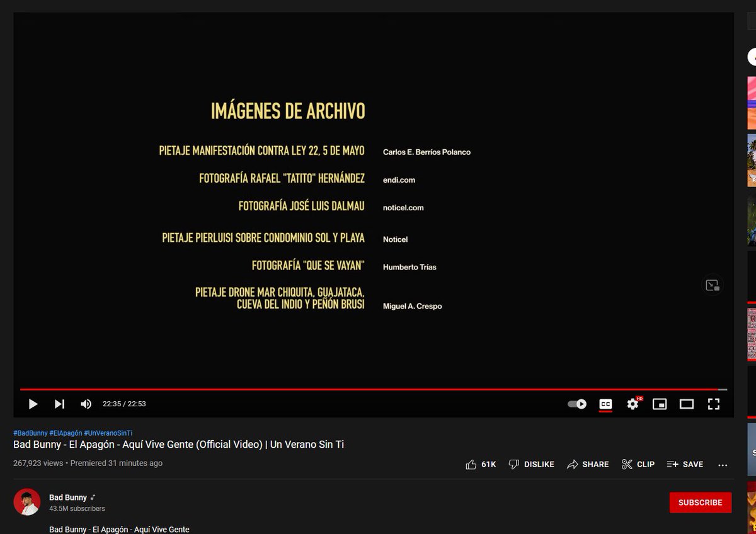Click the video title text
Image resolution: width=756 pixels, height=534 pixels.
point(178,445)
